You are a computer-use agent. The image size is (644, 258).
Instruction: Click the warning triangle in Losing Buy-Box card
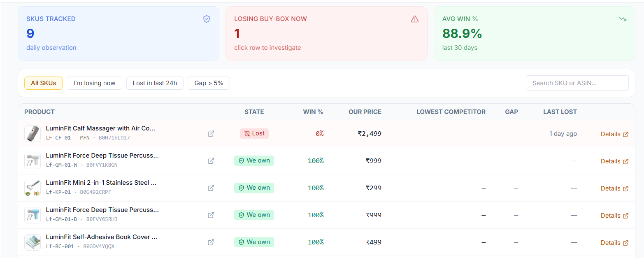[x=415, y=19]
